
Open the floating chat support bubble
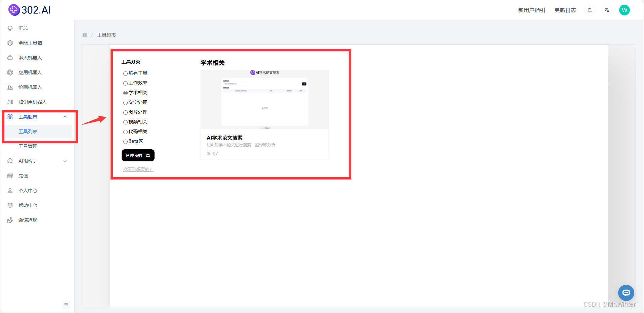pos(626,293)
